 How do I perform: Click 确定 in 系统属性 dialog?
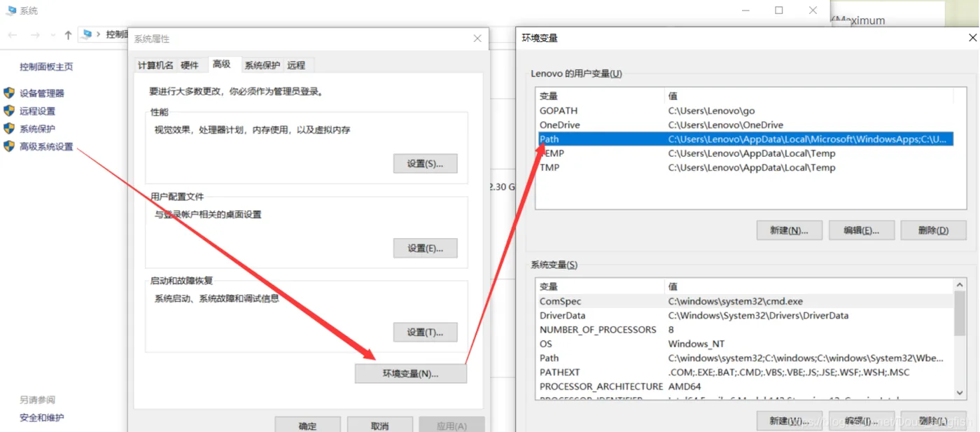(x=307, y=425)
